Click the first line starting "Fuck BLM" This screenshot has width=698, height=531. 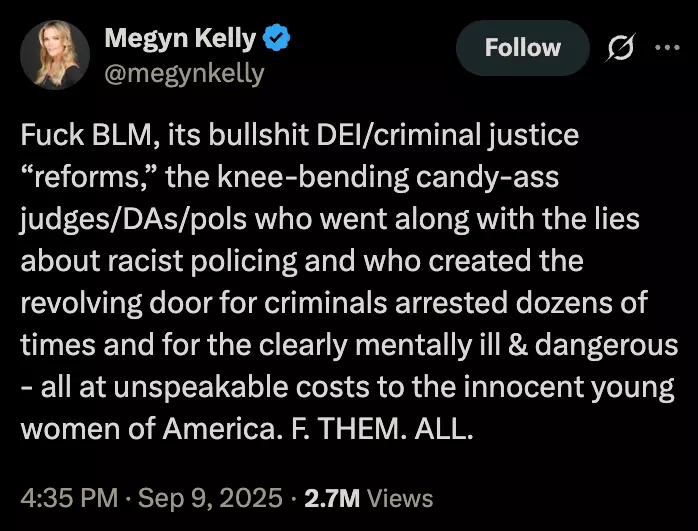[300, 135]
